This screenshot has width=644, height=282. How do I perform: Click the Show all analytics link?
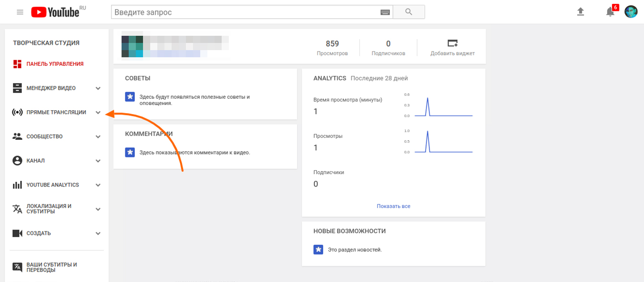pos(393,206)
